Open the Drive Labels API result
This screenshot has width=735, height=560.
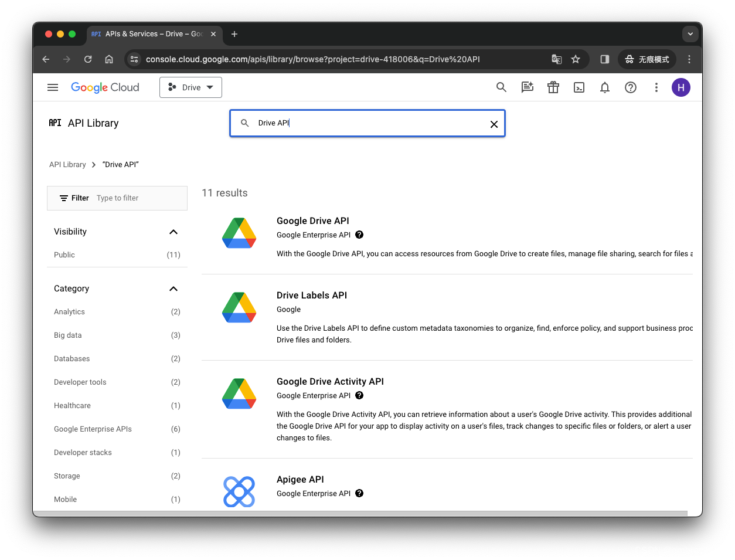[312, 296]
